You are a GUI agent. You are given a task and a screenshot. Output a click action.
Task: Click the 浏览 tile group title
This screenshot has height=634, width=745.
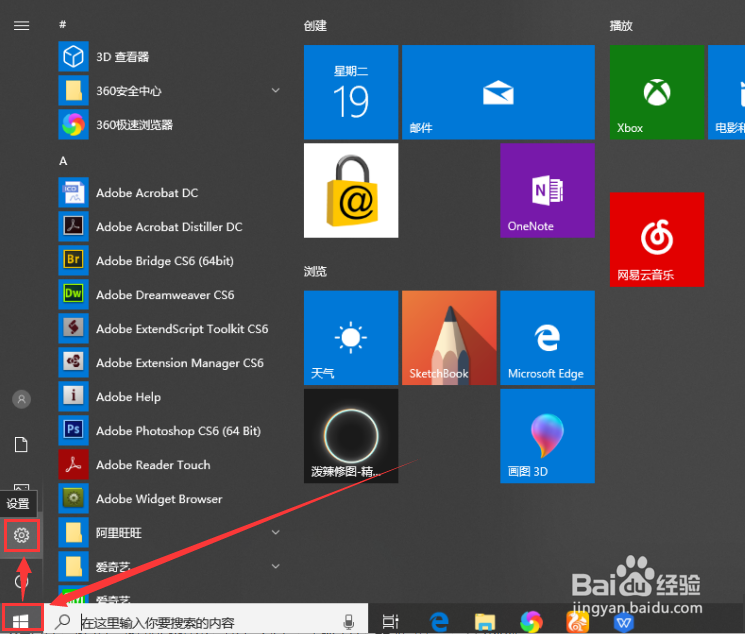[x=315, y=271]
